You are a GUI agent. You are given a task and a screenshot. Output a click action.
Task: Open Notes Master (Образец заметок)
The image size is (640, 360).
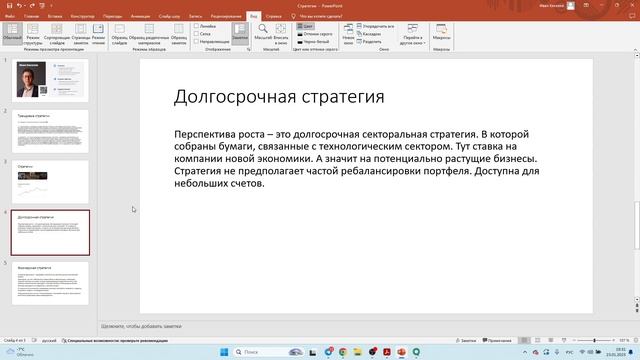click(x=179, y=34)
